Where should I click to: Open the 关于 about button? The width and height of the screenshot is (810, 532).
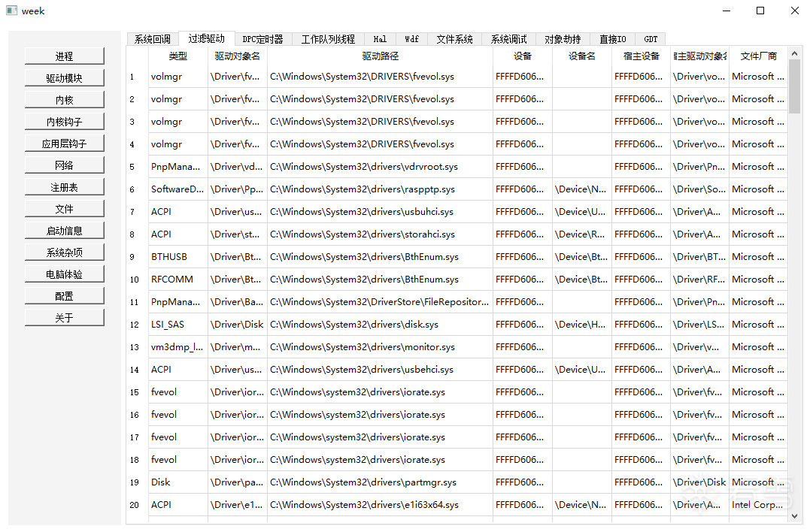click(x=64, y=318)
